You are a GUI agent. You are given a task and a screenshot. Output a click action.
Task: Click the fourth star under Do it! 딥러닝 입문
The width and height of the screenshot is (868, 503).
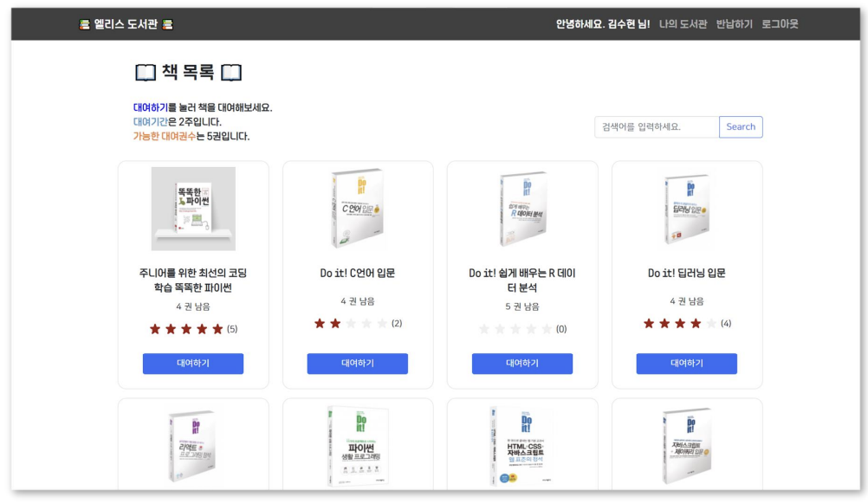tap(696, 324)
